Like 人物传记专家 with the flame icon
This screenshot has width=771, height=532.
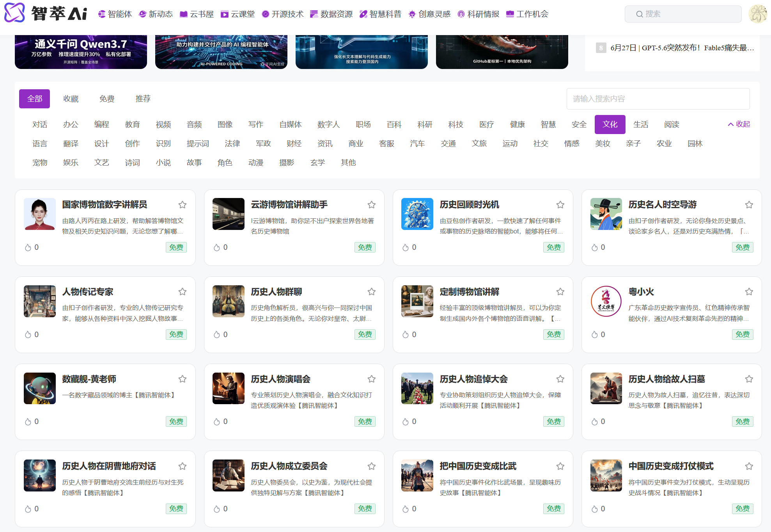click(x=28, y=334)
